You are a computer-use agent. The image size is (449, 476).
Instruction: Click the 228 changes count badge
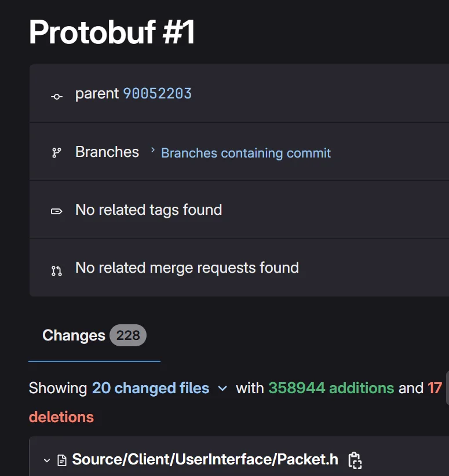tap(128, 335)
